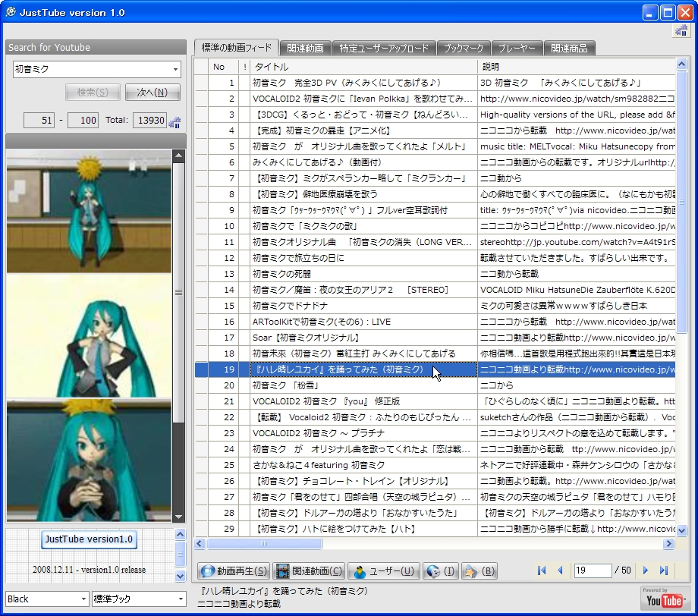The image size is (698, 616).
Task: Open the (I) browser button
Action: 440,571
